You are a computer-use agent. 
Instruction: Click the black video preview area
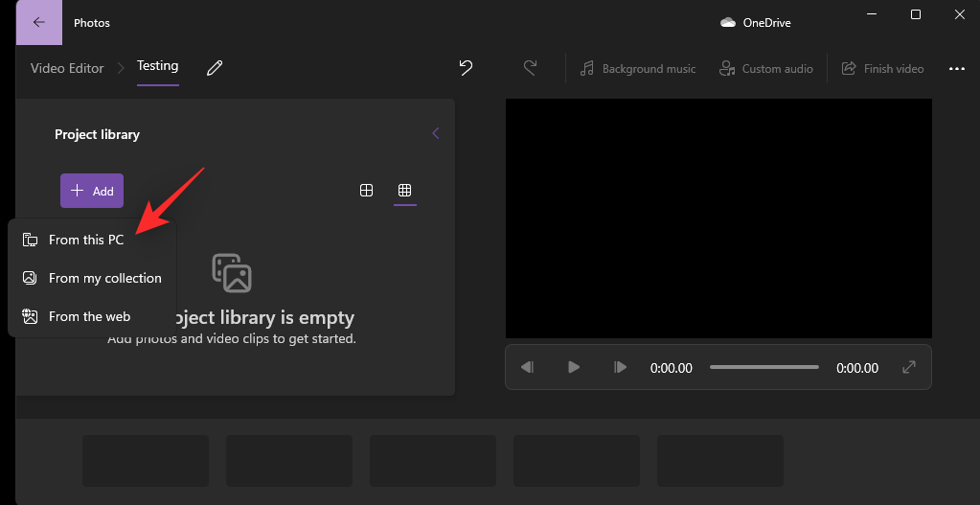click(718, 218)
